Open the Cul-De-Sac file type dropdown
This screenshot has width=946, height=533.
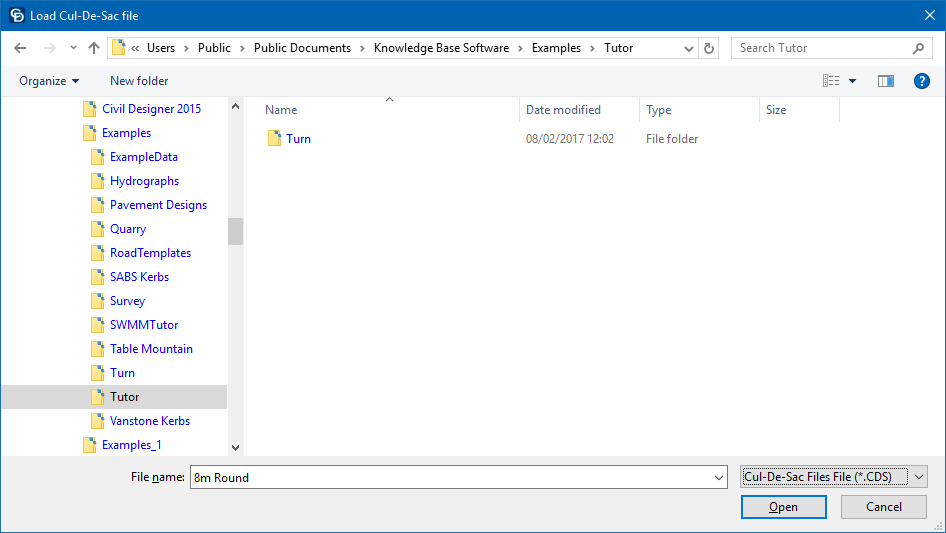click(834, 478)
